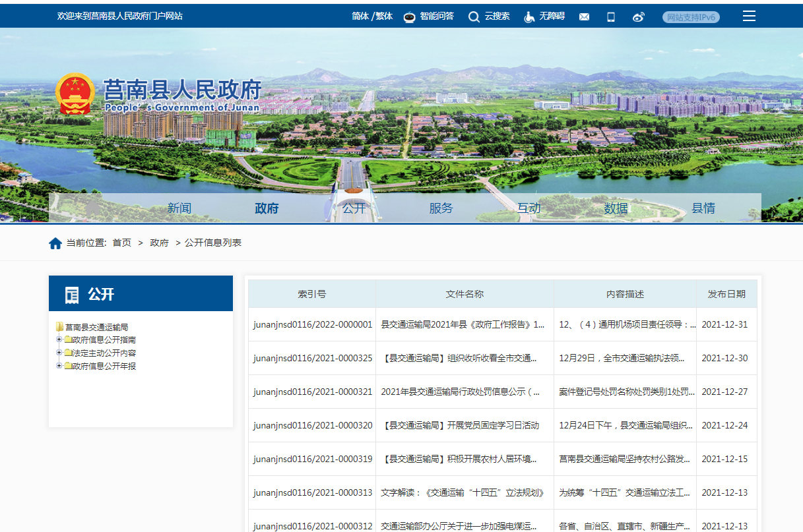803x532 pixels.
Task: Open the 服务 navigation tab
Action: tap(441, 208)
